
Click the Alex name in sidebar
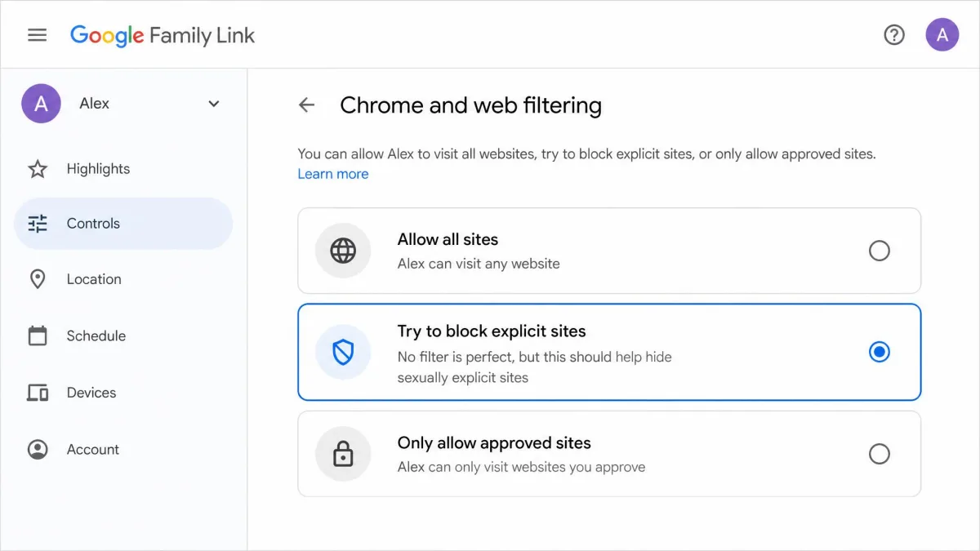pyautogui.click(x=95, y=104)
